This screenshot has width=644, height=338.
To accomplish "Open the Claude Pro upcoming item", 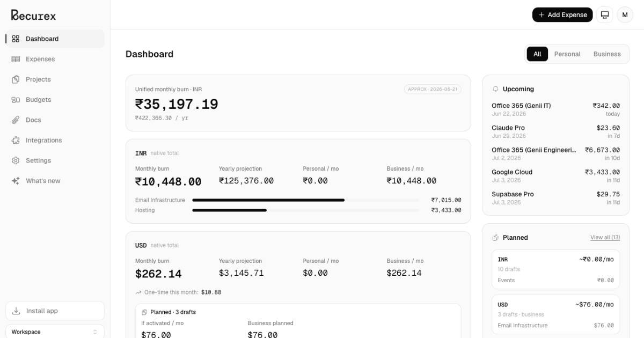I will [x=555, y=131].
